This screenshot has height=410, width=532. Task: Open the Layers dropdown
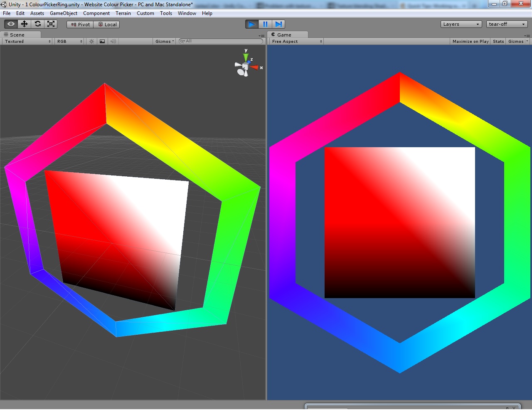point(461,24)
